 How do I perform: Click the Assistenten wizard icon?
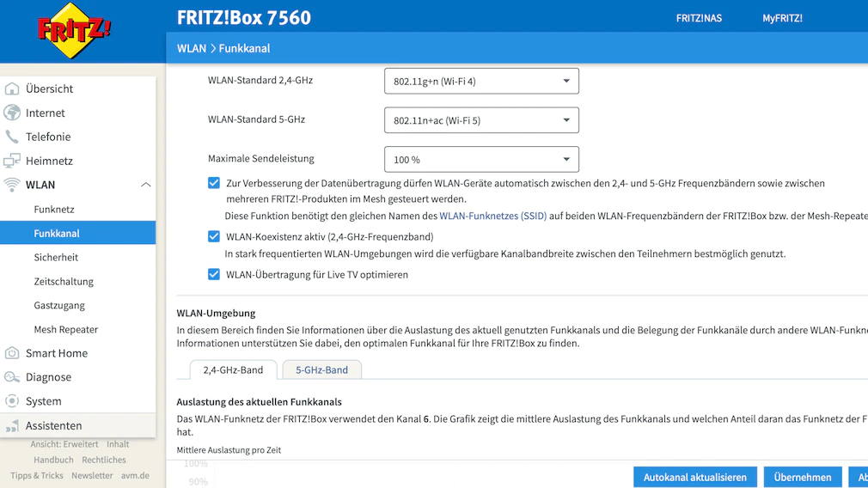(x=12, y=425)
